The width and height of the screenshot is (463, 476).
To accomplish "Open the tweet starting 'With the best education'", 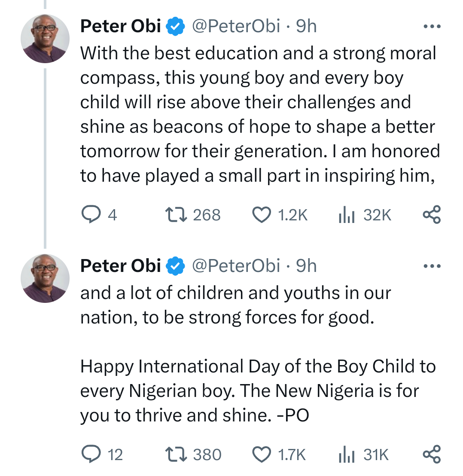I will [x=258, y=114].
